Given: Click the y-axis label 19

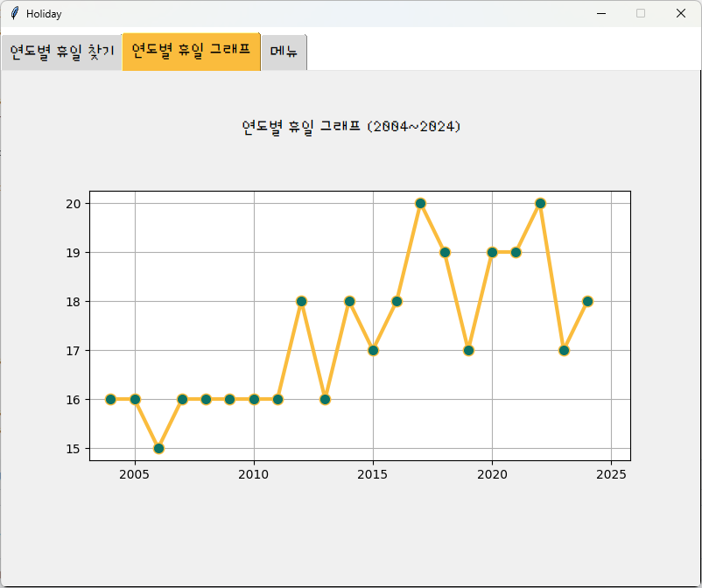Looking at the screenshot, I should pyautogui.click(x=74, y=253).
